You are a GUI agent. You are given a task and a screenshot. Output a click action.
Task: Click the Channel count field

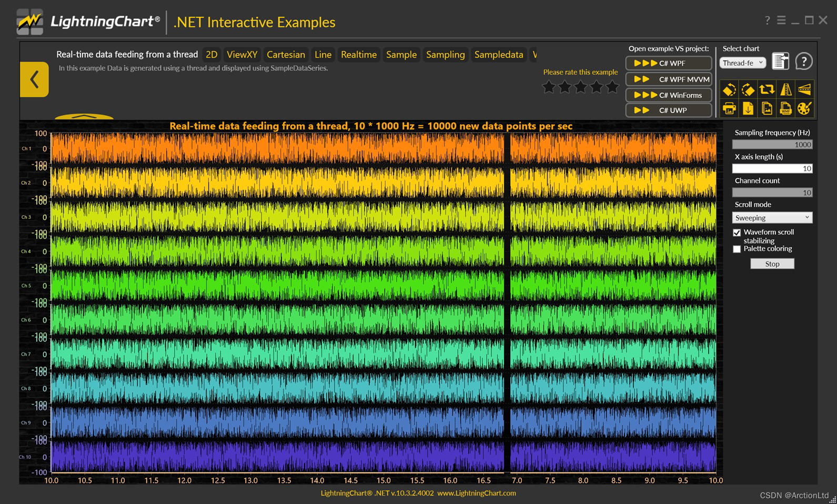[772, 193]
